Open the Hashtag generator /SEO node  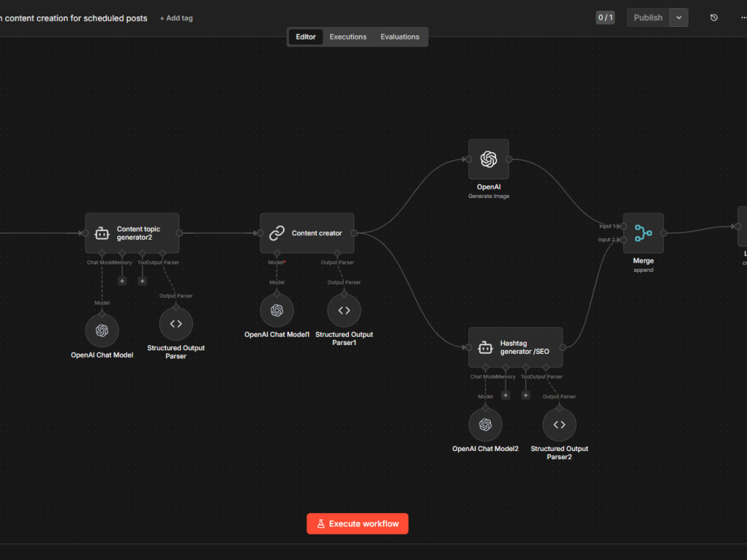[515, 347]
